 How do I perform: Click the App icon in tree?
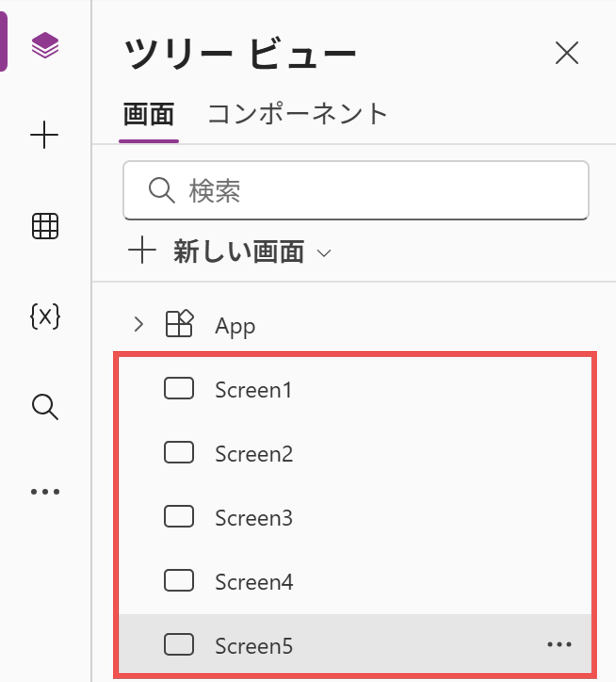click(x=179, y=324)
